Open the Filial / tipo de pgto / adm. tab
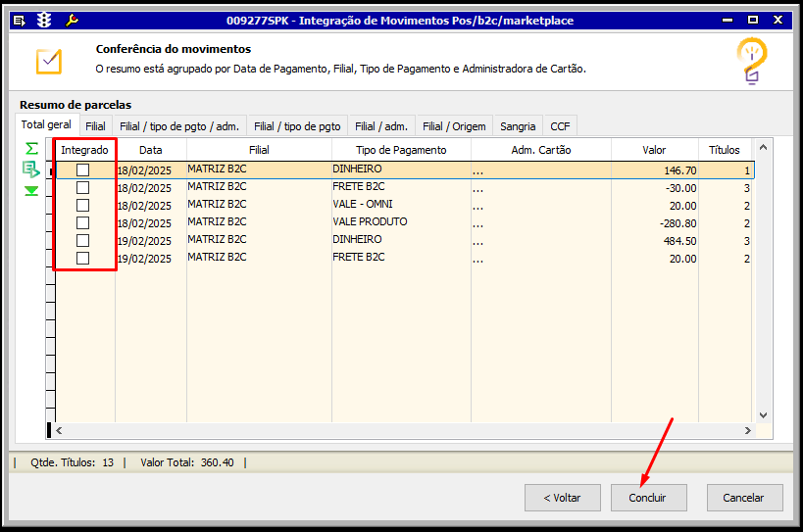 pyautogui.click(x=179, y=126)
